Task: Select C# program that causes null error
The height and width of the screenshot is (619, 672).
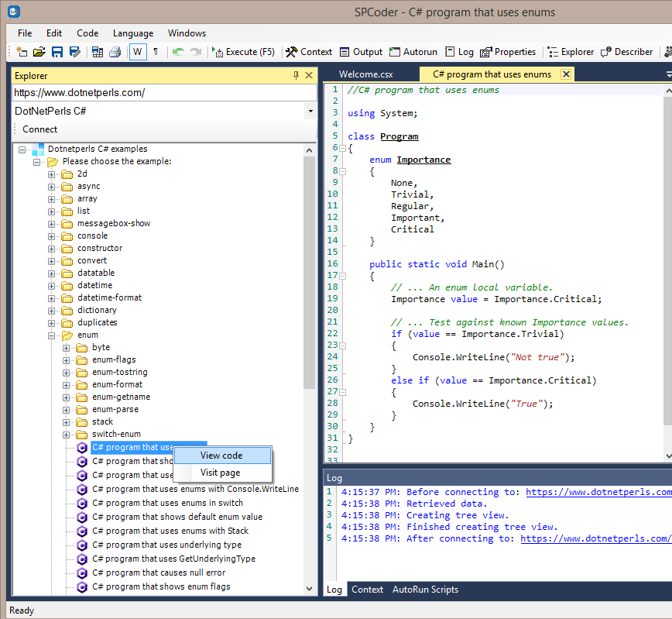Action: coord(159,573)
